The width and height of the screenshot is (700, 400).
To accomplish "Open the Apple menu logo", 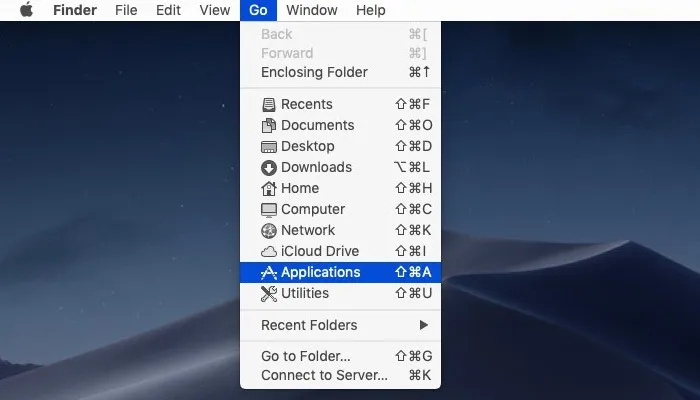I will point(26,10).
